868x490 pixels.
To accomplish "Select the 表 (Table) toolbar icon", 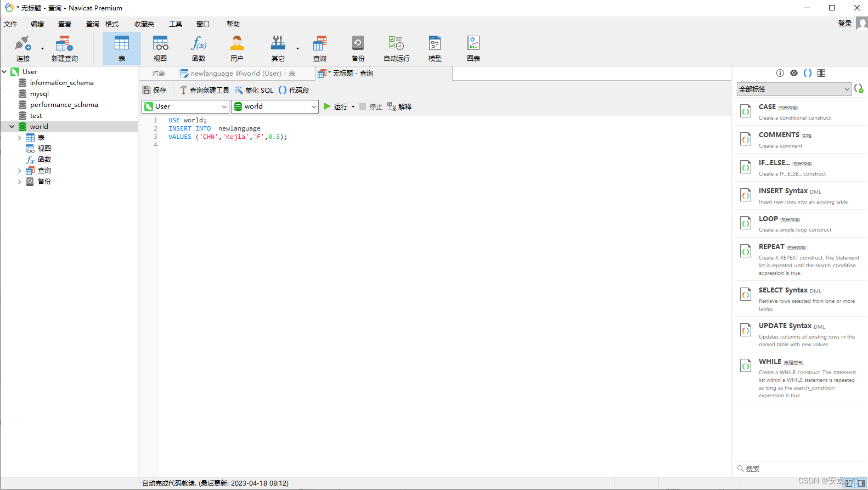I will 122,48.
